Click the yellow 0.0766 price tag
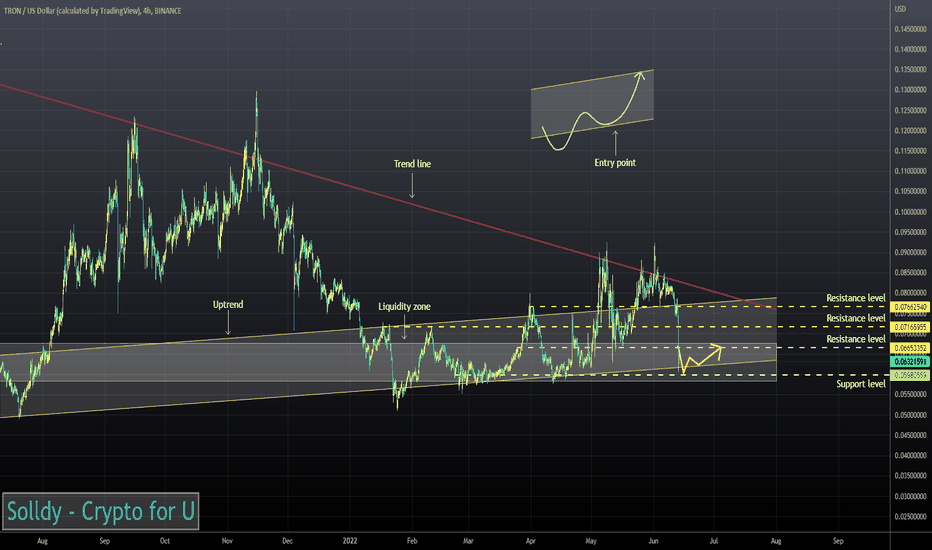This screenshot has width=932, height=550. (910, 307)
